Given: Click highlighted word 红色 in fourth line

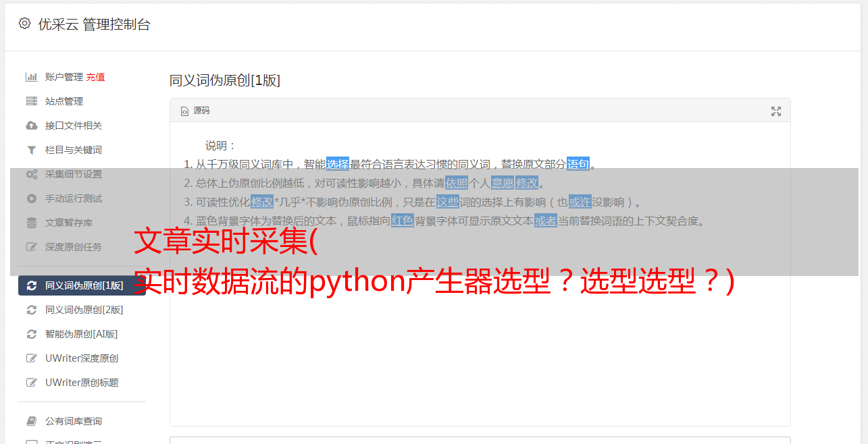Looking at the screenshot, I should tap(403, 221).
